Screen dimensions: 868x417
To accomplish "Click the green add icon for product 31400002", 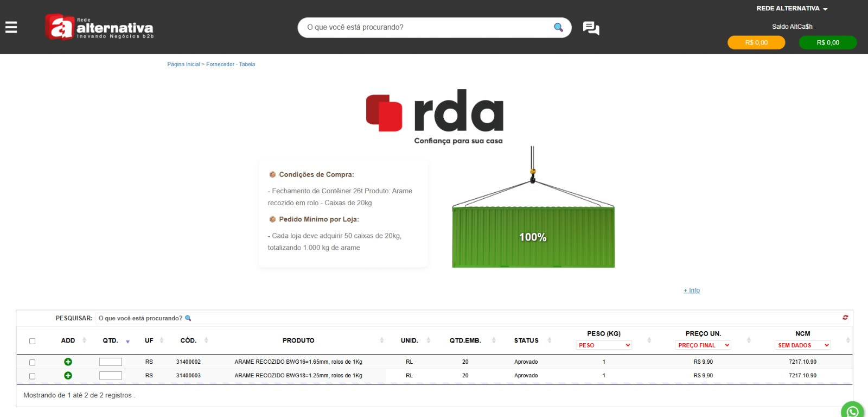I will (x=68, y=362).
